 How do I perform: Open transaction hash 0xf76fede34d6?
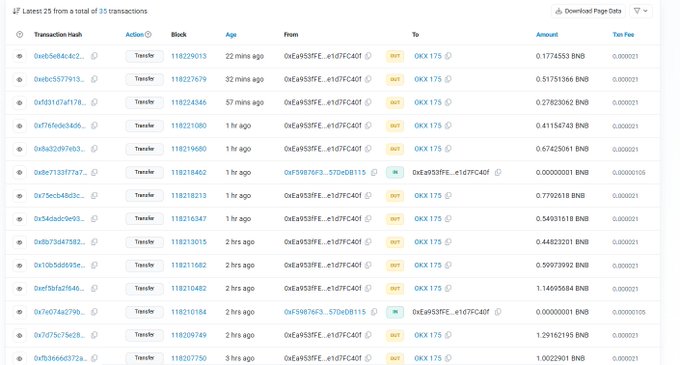(60, 126)
